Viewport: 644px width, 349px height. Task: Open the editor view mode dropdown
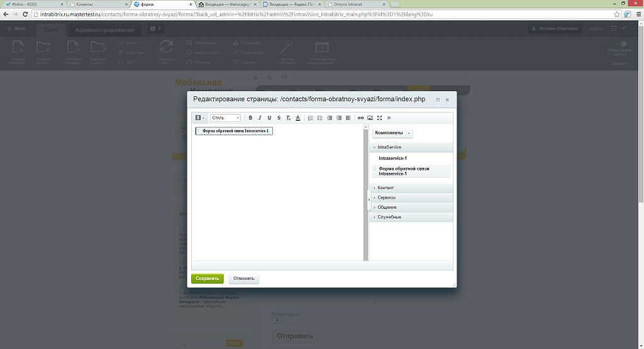tap(200, 118)
